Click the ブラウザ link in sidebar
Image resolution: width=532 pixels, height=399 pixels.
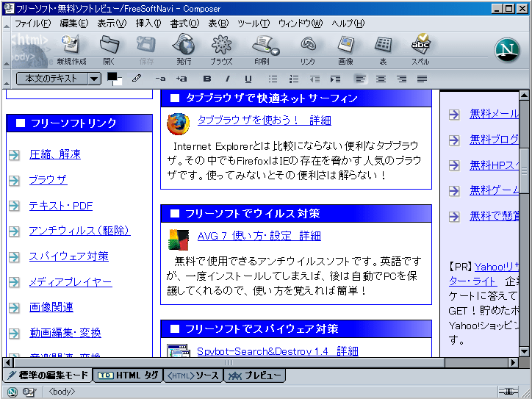point(48,180)
